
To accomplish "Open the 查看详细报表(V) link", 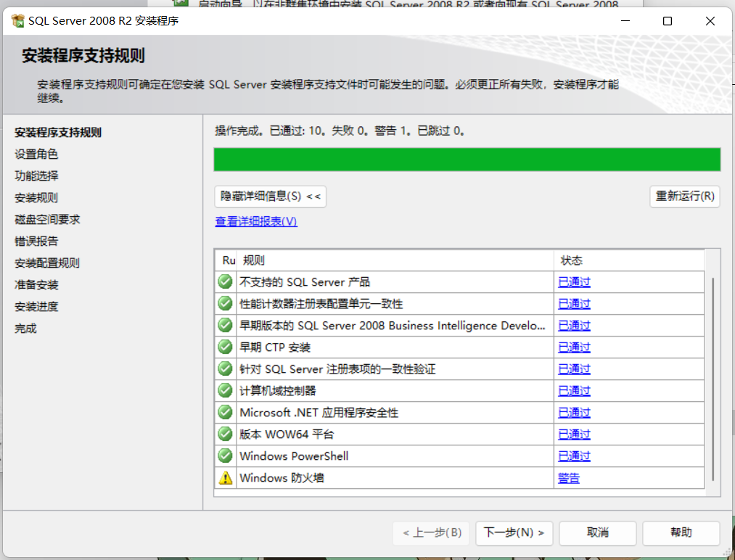I will coord(256,221).
